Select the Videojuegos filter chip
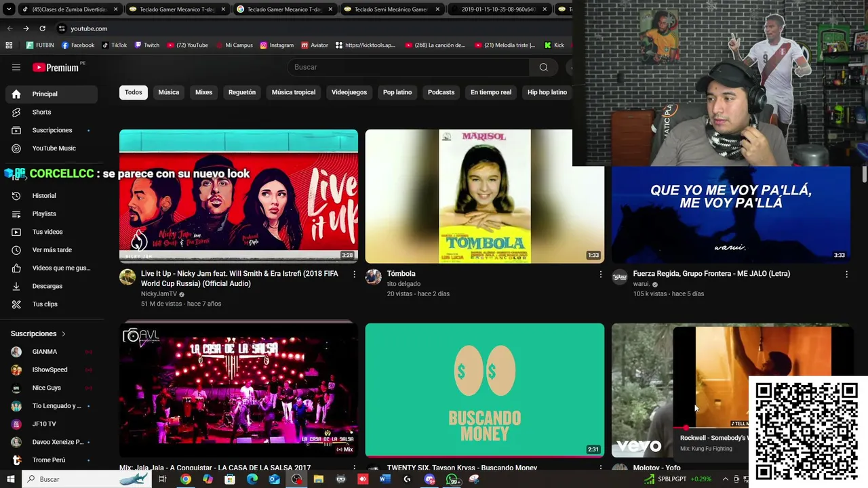868x488 pixels. point(349,92)
